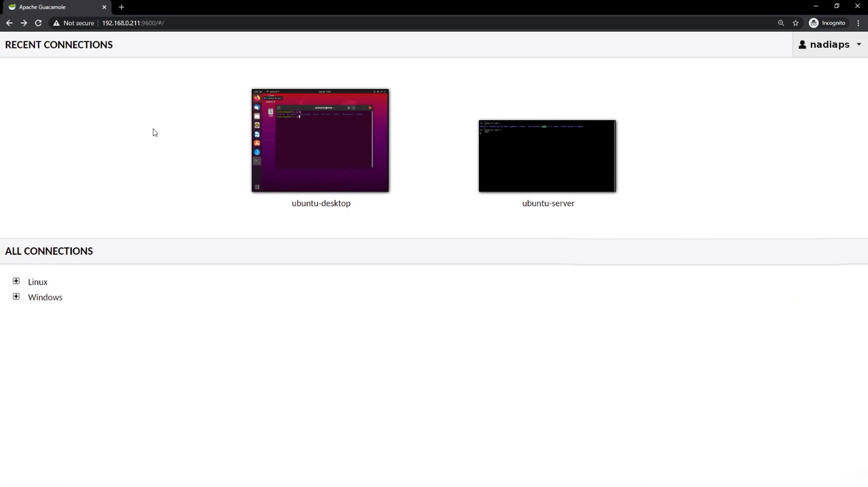868x487 pixels.
Task: Open the browser zoom control icon
Action: 781,23
